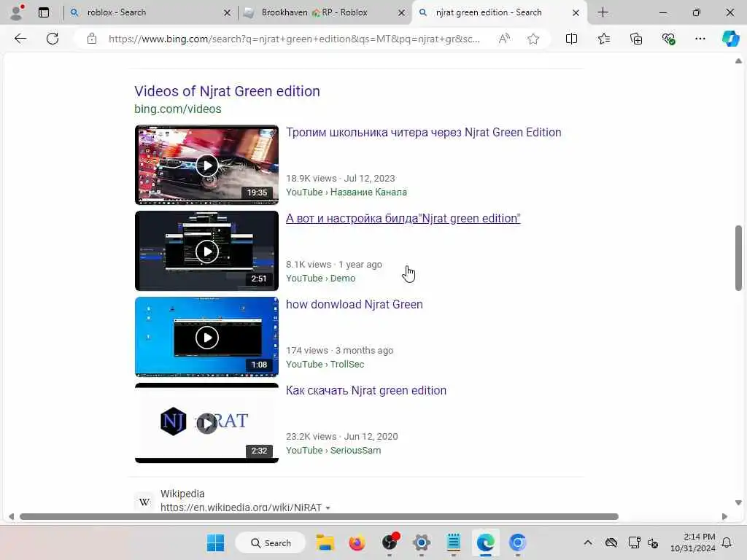Image resolution: width=747 pixels, height=560 pixels.
Task: Open the Copilot sidebar icon
Action: (730, 39)
